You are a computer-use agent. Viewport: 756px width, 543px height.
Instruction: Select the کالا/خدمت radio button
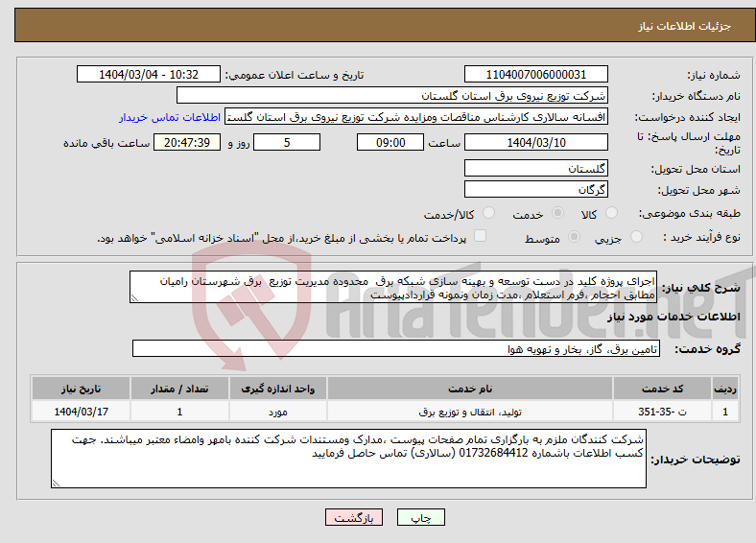[x=489, y=213]
